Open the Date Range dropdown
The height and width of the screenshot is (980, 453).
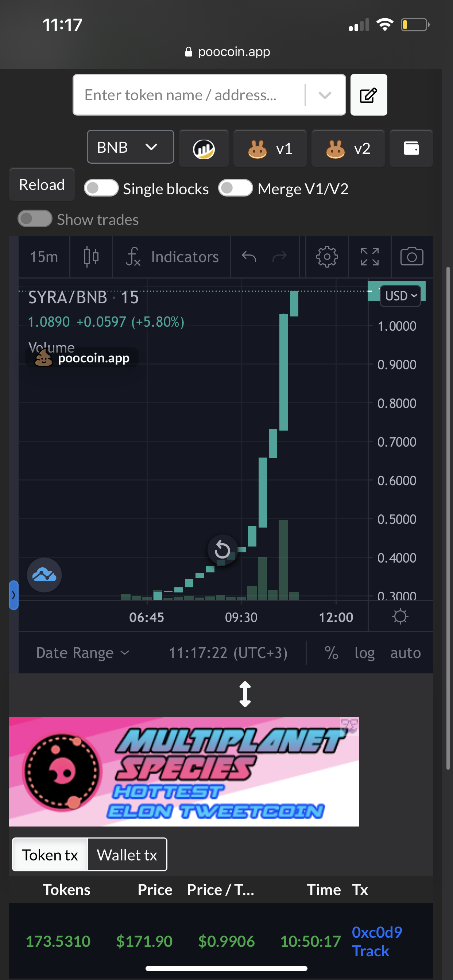point(82,653)
